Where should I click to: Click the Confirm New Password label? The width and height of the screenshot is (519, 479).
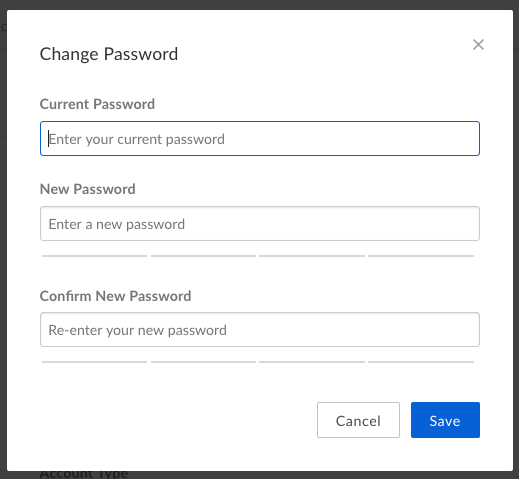point(115,296)
